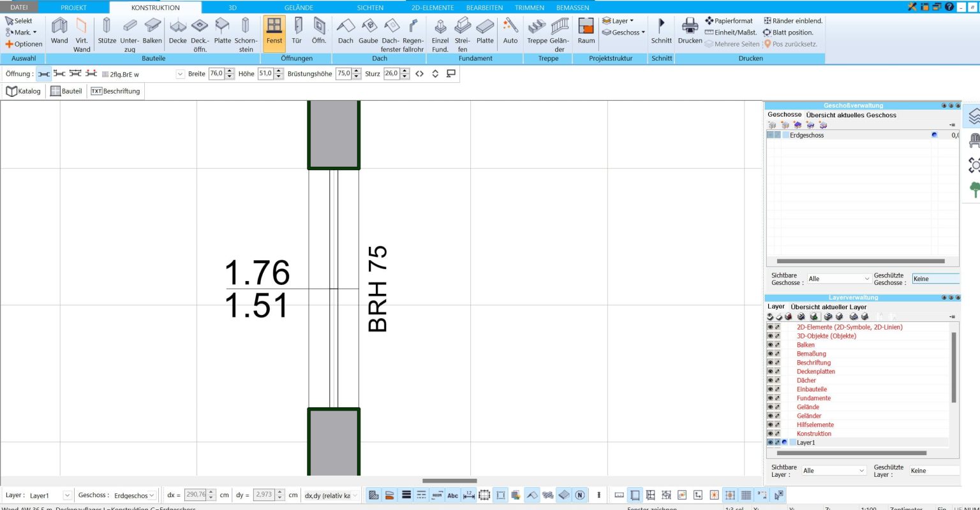Select the Balken tool
This screenshot has width=980, height=510.
pos(152,32)
